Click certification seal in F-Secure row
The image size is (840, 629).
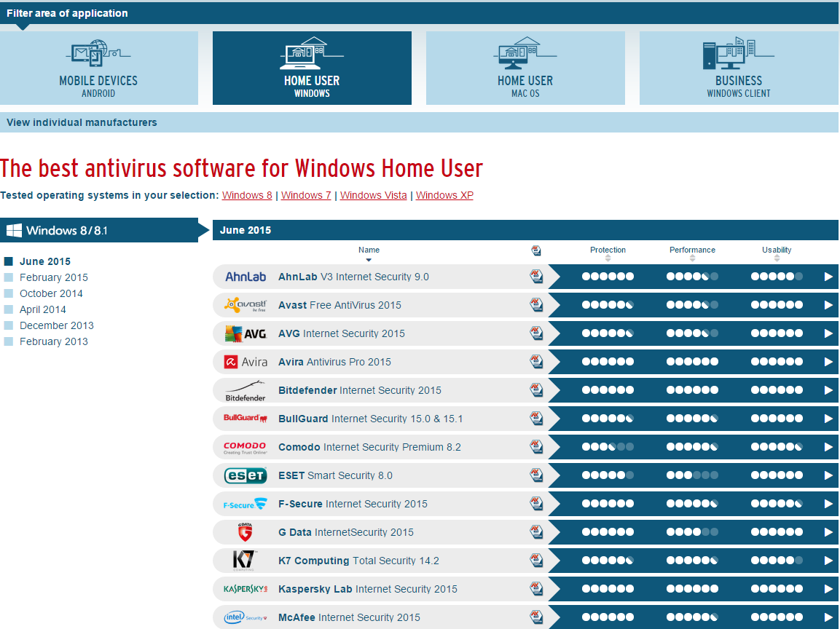(x=536, y=503)
